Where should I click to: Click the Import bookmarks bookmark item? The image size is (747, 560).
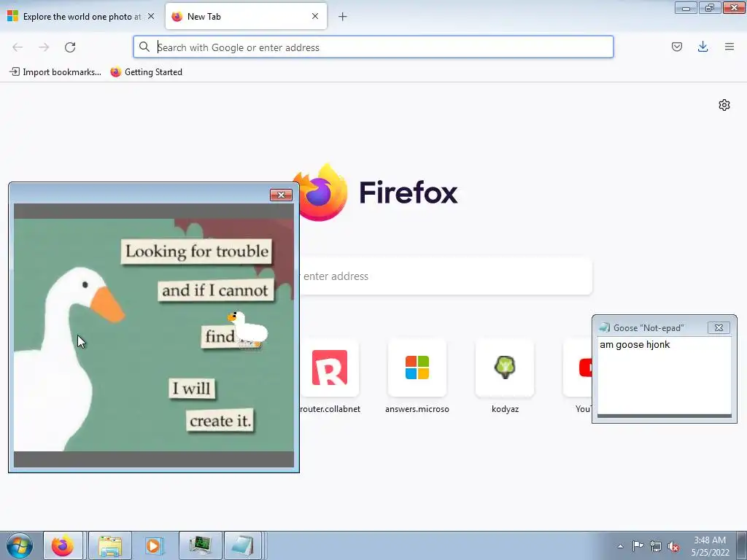pyautogui.click(x=55, y=72)
